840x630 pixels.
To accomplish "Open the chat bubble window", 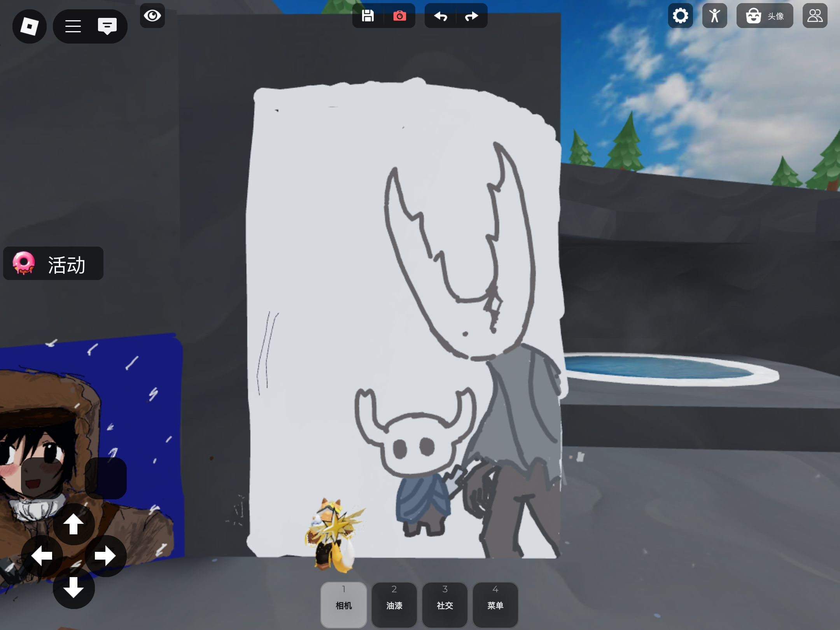I will coord(107,26).
